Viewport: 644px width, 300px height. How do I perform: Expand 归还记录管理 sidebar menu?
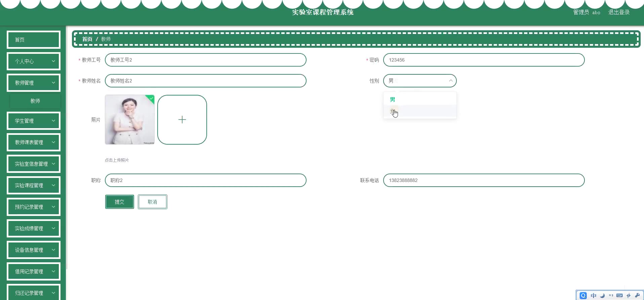[x=34, y=292]
